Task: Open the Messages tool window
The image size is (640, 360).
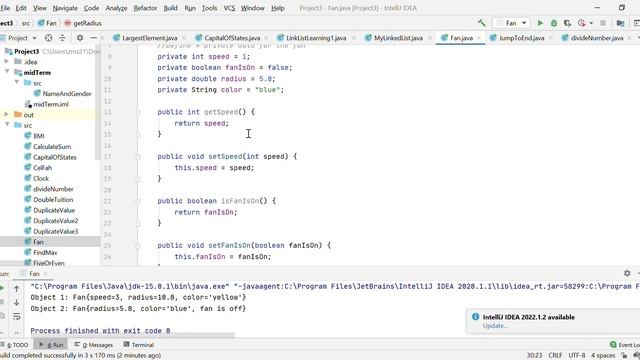Action: point(94,345)
